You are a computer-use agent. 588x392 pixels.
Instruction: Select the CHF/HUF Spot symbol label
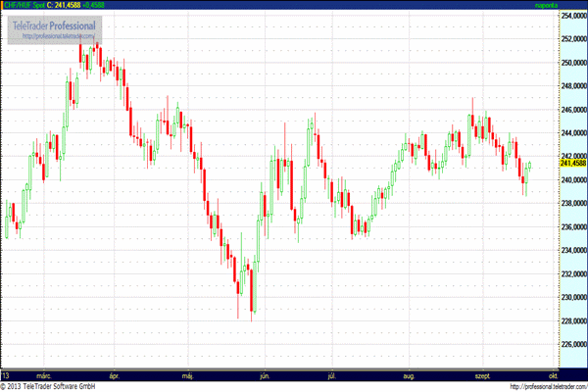pyautogui.click(x=24, y=5)
